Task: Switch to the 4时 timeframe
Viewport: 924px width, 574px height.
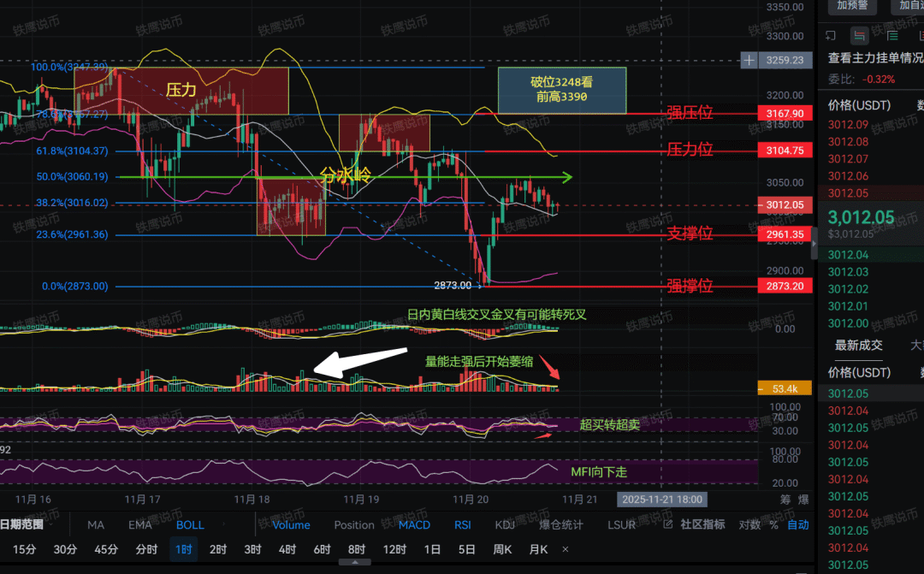Action: pos(287,549)
